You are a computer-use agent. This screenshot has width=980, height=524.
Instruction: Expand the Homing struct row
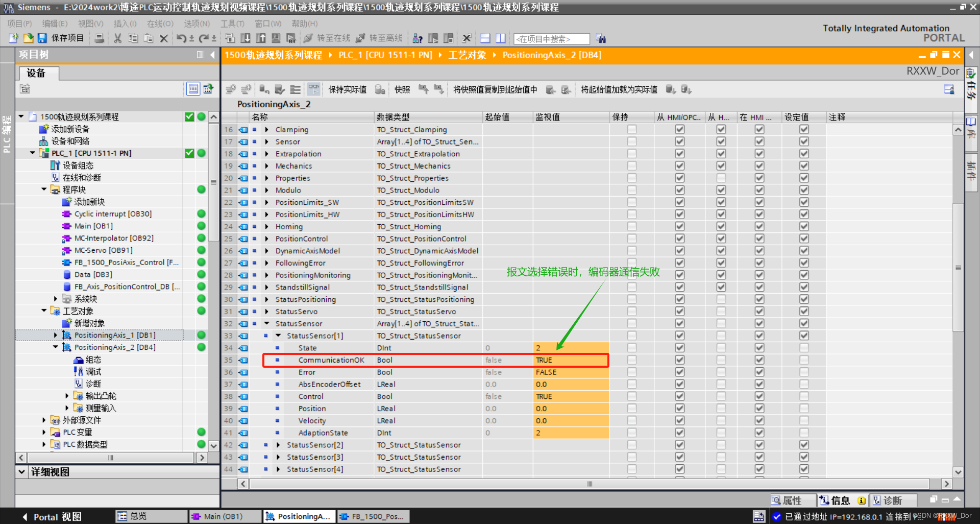click(266, 227)
